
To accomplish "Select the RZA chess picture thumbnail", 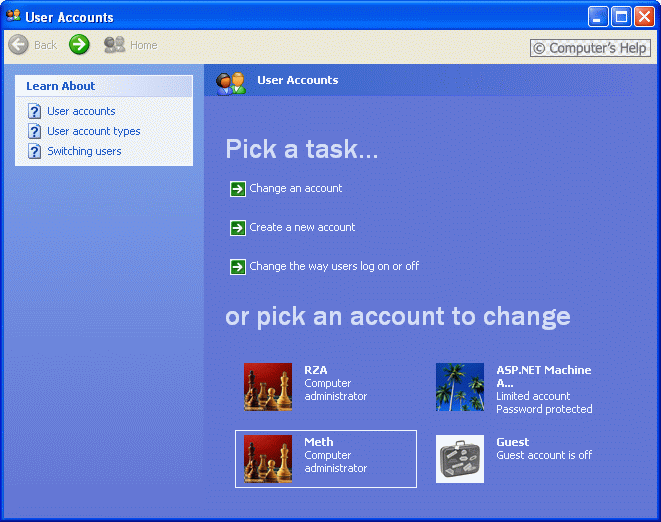I will pos(268,387).
